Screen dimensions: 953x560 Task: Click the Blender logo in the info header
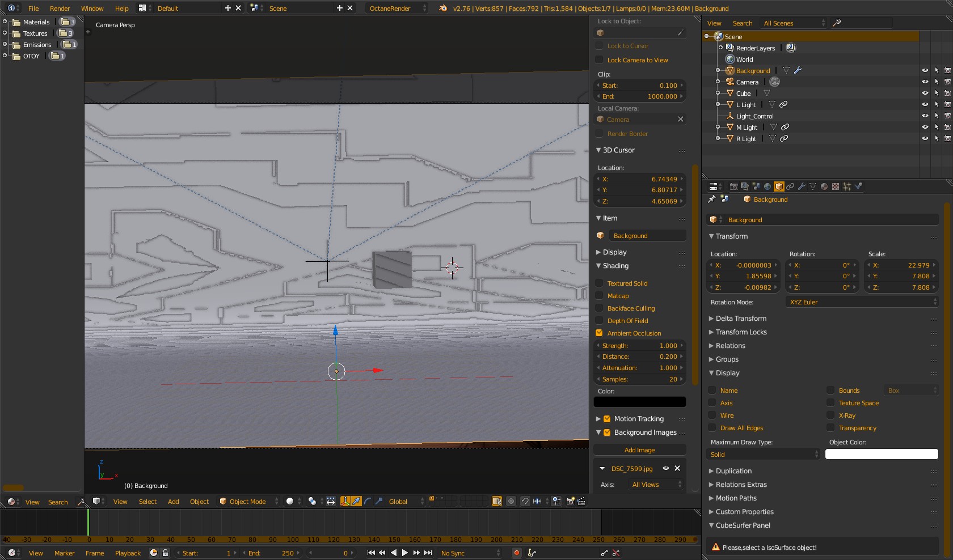(443, 8)
